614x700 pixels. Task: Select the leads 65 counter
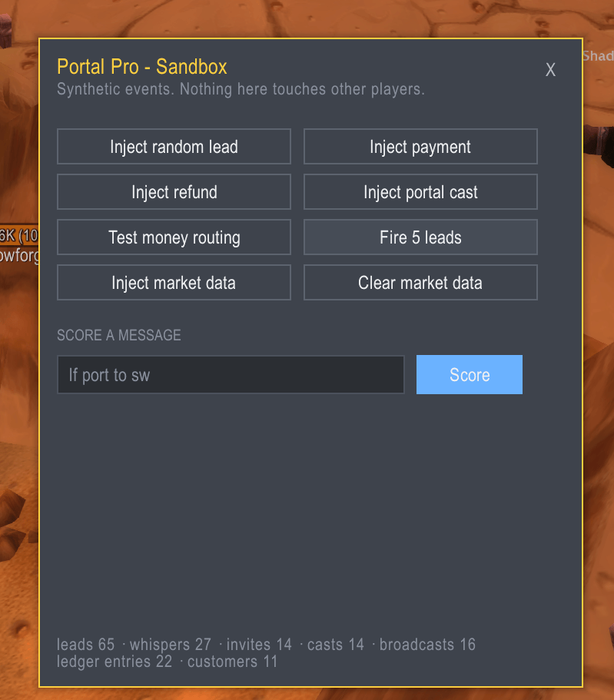[86, 645]
